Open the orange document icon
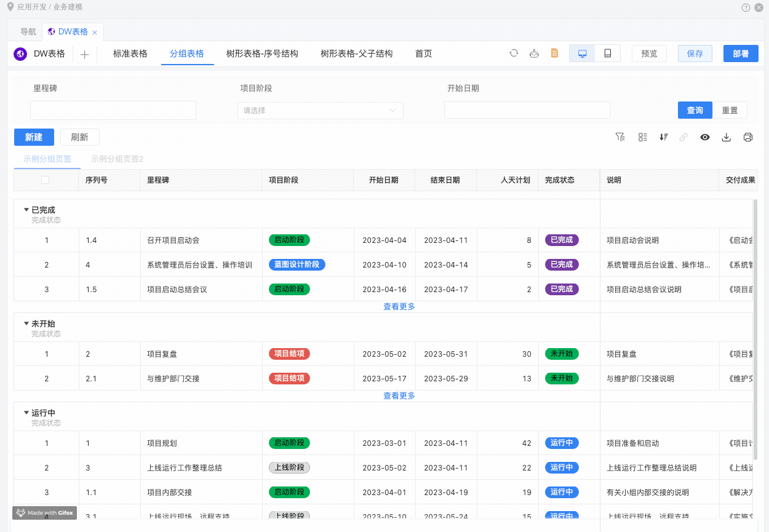769x532 pixels. pyautogui.click(x=554, y=54)
